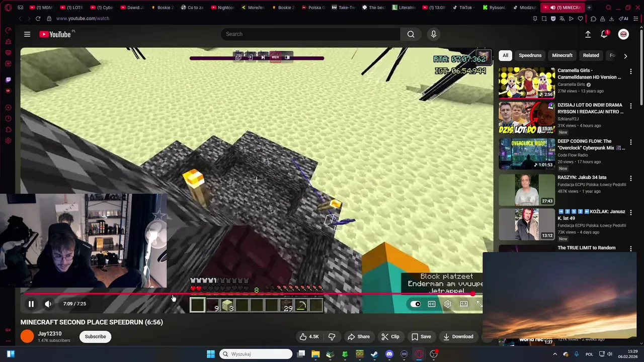Create a Clip of the video
The image size is (644, 362).
(x=390, y=337)
